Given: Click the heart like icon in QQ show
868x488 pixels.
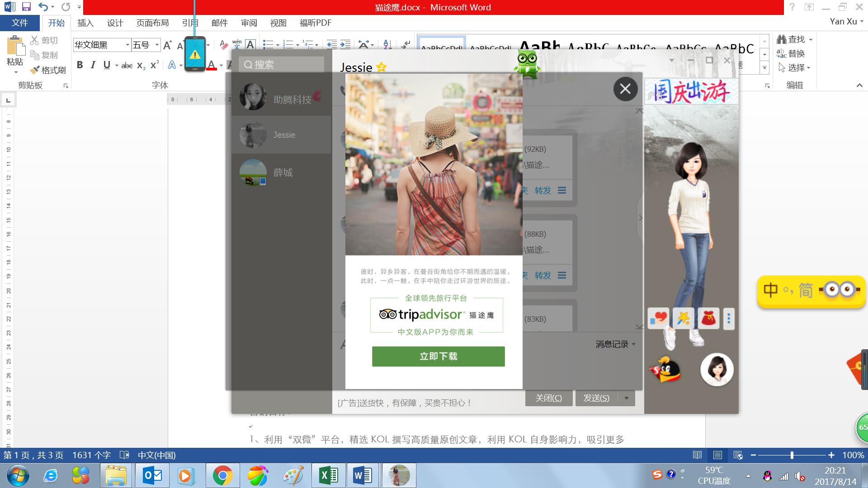Looking at the screenshot, I should pos(658,319).
